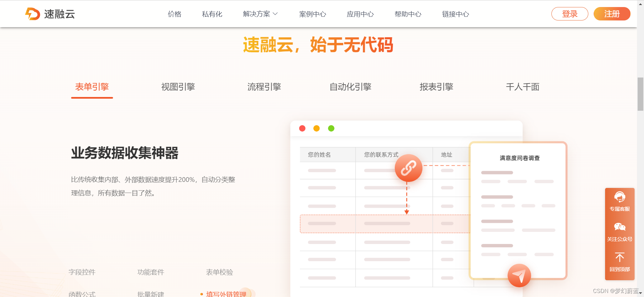Click the 登录 button

click(x=570, y=14)
